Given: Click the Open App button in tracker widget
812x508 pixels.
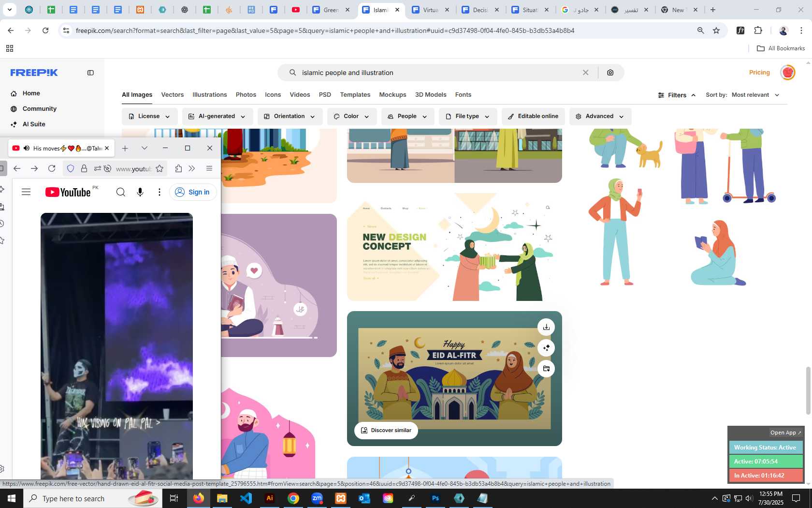Looking at the screenshot, I should (x=785, y=433).
